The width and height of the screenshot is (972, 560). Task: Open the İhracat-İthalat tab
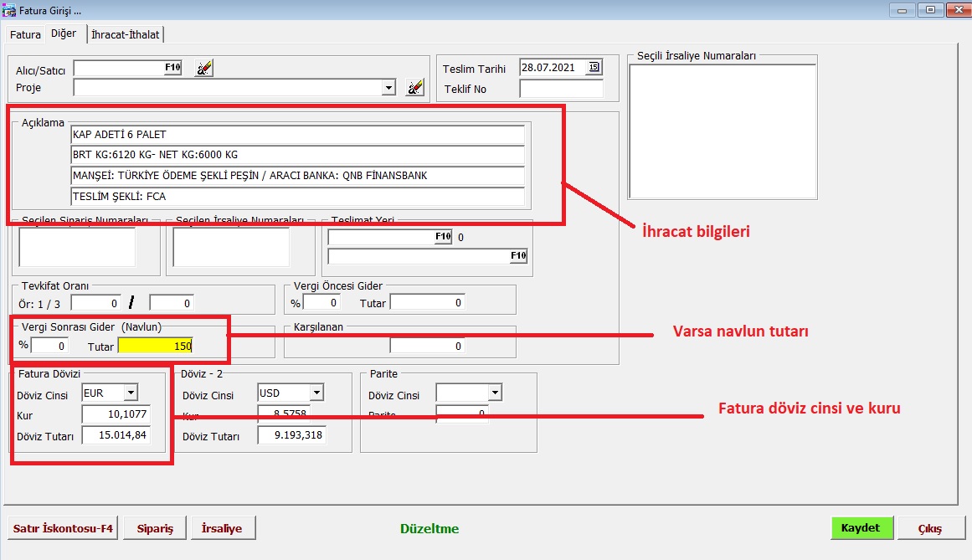click(126, 34)
